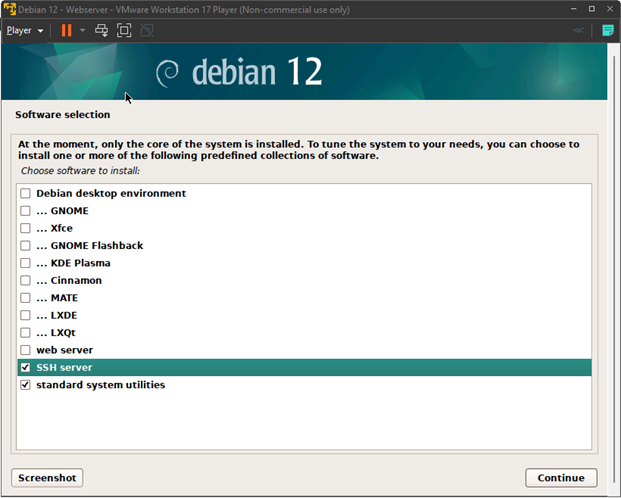The width and height of the screenshot is (621, 498).
Task: Click the Unity mode icon
Action: point(147,30)
